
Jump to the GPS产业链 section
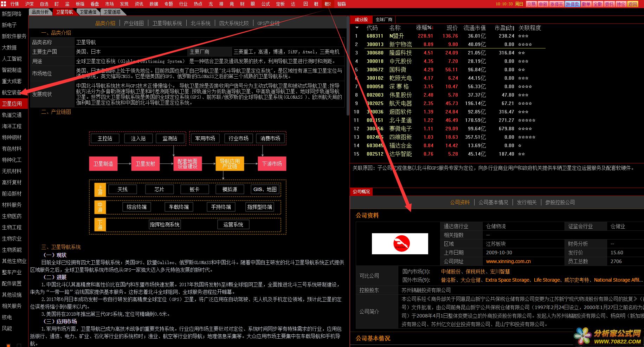coord(269,23)
